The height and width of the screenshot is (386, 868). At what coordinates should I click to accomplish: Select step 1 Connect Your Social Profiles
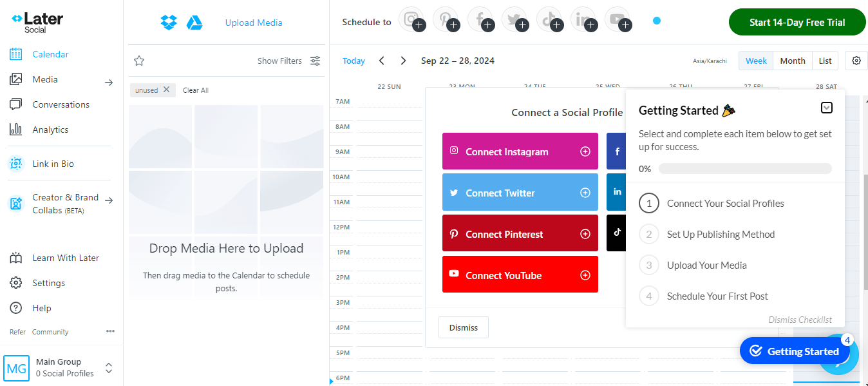725,204
